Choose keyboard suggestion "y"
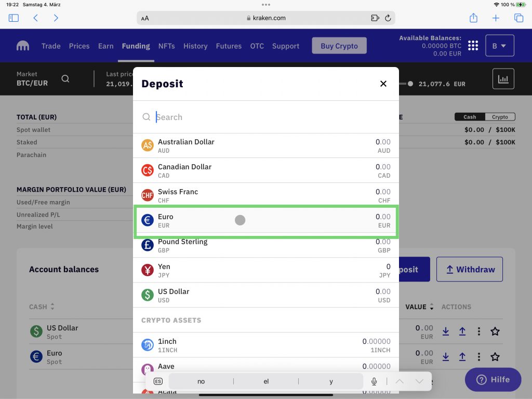The image size is (532, 399). pyautogui.click(x=331, y=381)
